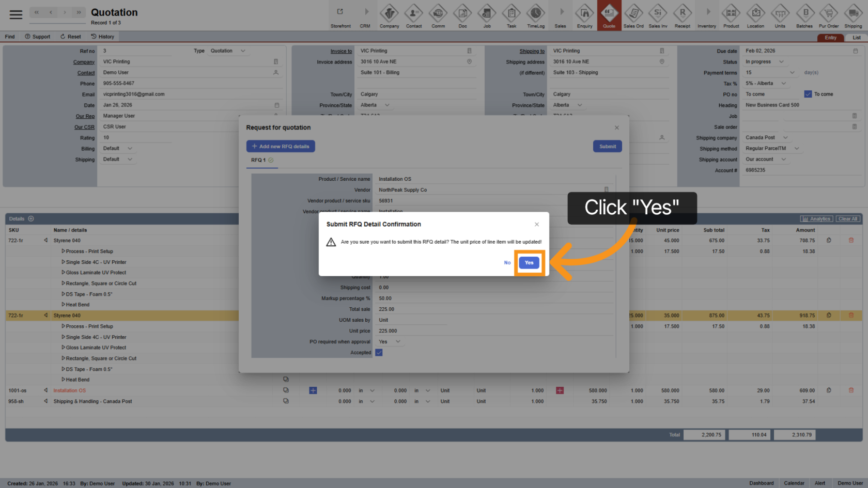Uncheck the PO no To come checkbox
Image resolution: width=868 pixels, height=488 pixels.
tap(808, 94)
